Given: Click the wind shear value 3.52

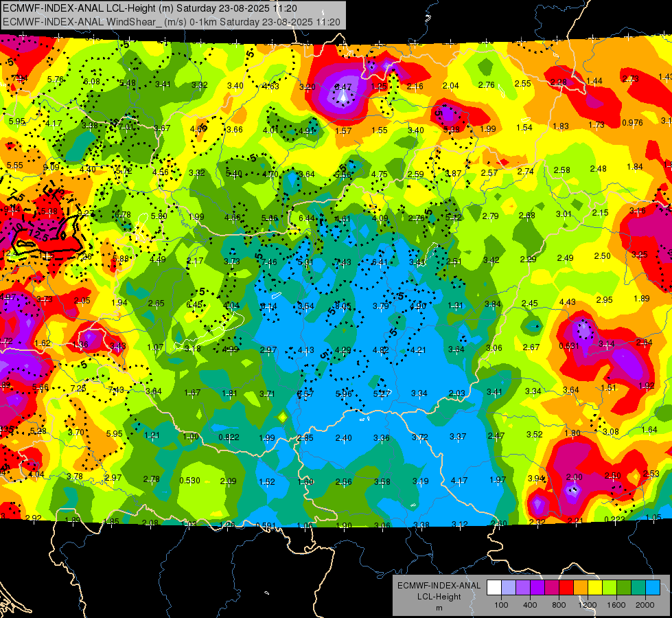Looking at the screenshot, I should point(535,434).
